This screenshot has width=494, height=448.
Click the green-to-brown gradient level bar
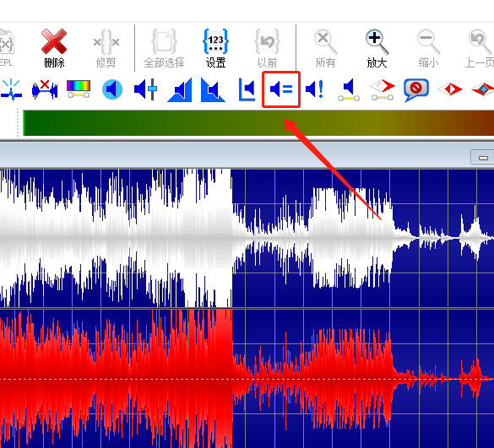[258, 123]
